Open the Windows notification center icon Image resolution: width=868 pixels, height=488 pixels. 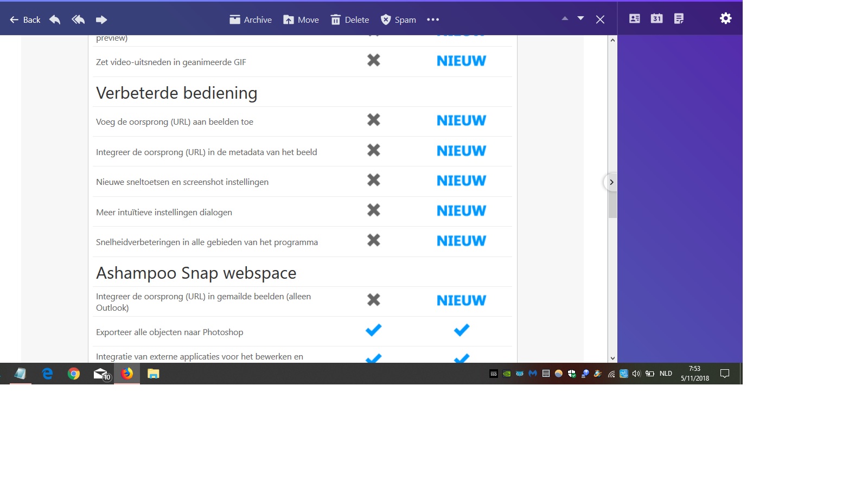(x=725, y=374)
